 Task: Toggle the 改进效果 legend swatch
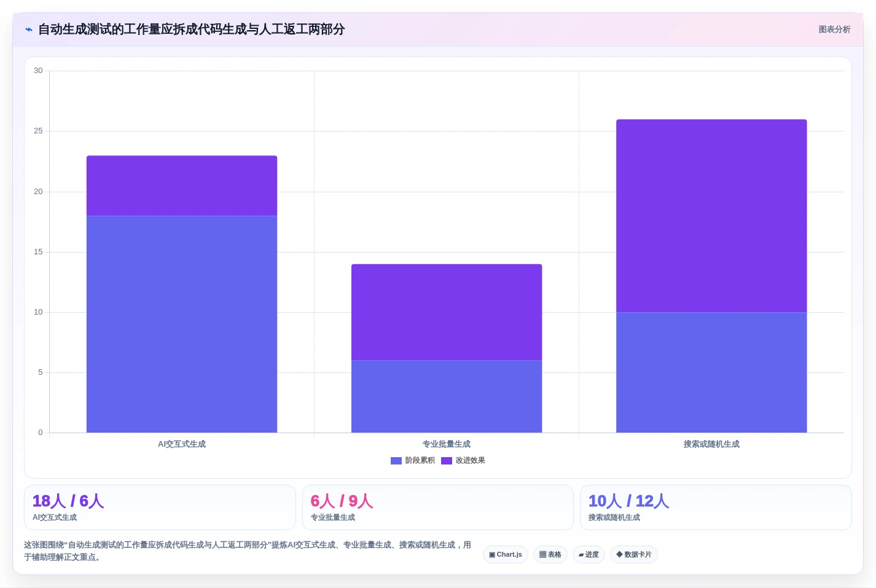pos(447,461)
